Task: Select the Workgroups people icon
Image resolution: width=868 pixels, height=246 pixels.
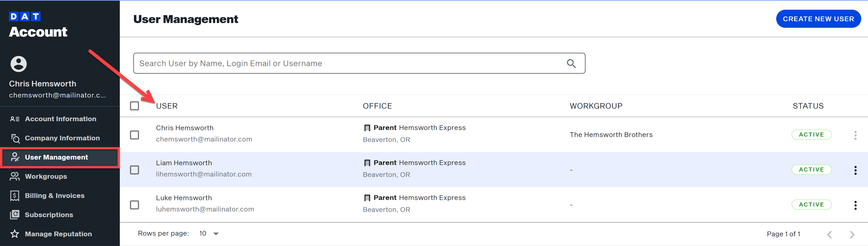Action: [x=15, y=176]
